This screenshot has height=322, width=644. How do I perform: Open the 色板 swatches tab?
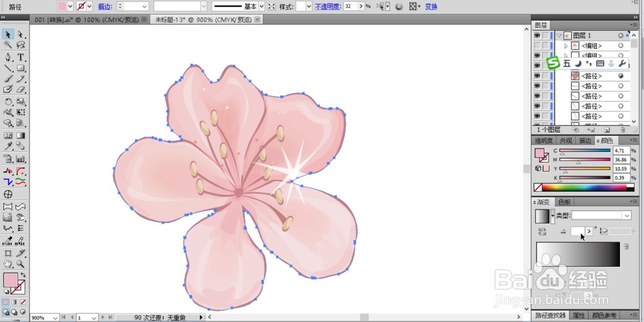point(564,202)
